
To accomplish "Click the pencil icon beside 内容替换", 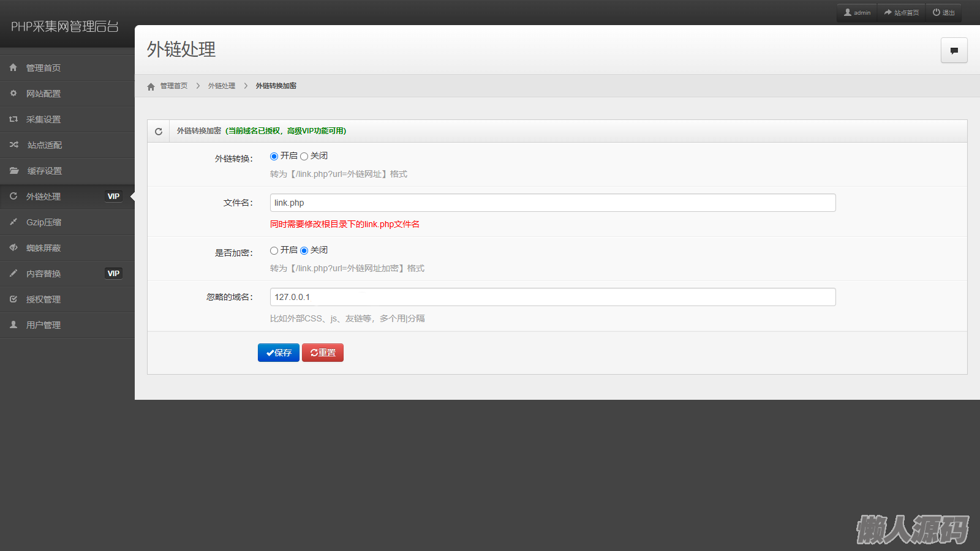I will [x=13, y=273].
